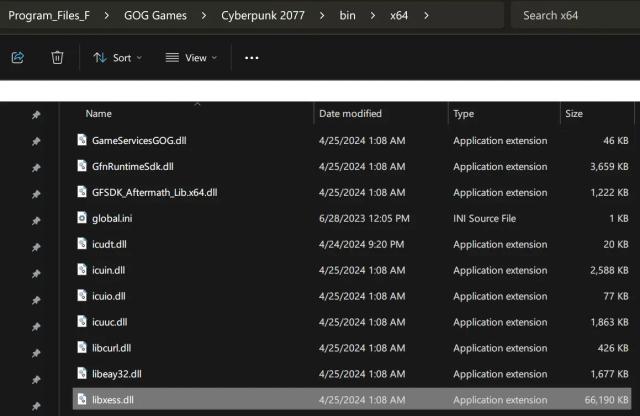Click the global.ini file name

coord(112,218)
